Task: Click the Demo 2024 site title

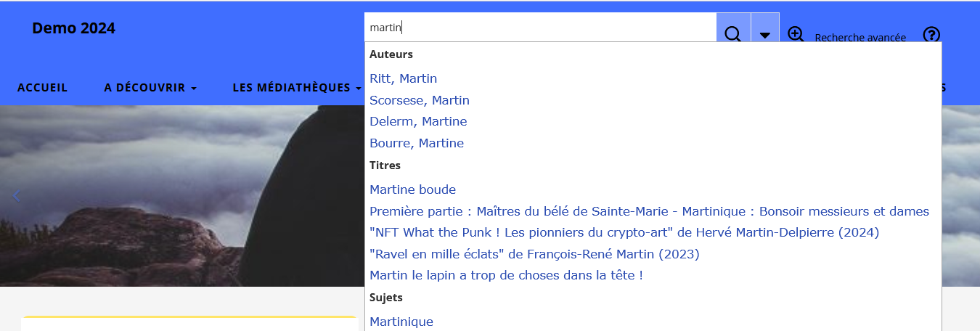Action: coord(73,28)
